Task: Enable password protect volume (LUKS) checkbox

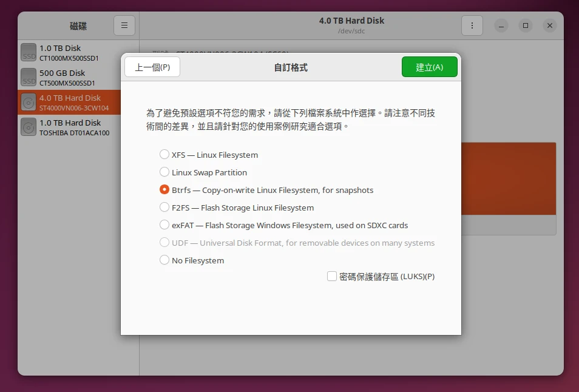Action: 332,277
